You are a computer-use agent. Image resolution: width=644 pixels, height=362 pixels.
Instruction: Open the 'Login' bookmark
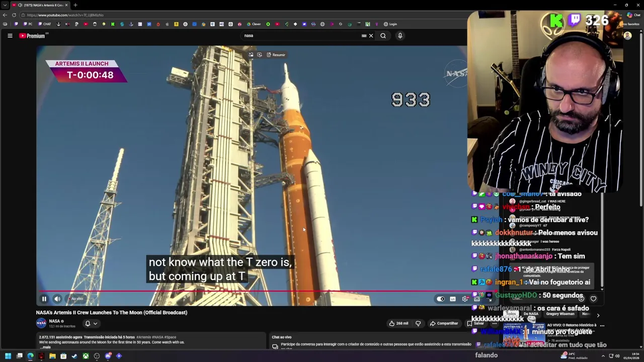(x=390, y=24)
